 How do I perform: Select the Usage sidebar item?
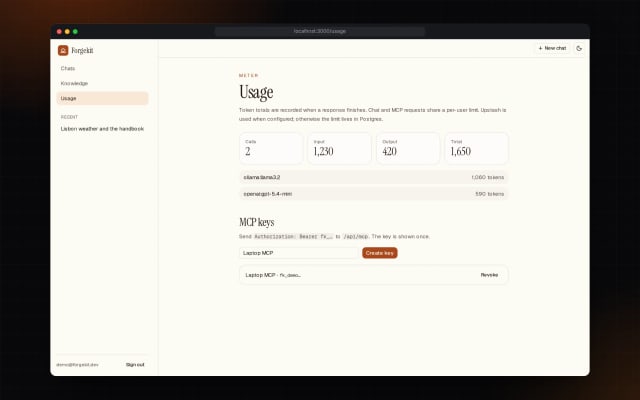pos(102,98)
